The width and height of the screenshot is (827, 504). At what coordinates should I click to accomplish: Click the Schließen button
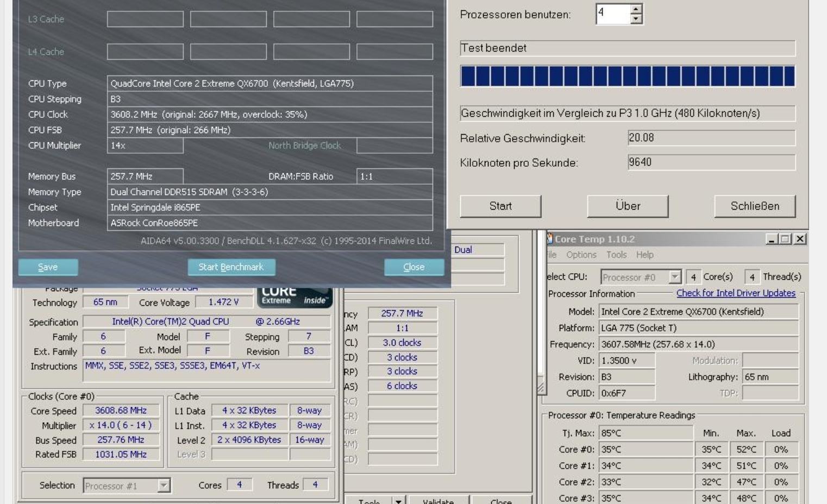(x=755, y=206)
